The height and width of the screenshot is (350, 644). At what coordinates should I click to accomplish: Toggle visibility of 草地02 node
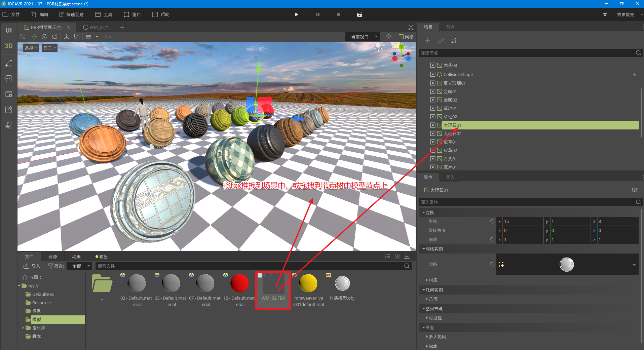[433, 117]
